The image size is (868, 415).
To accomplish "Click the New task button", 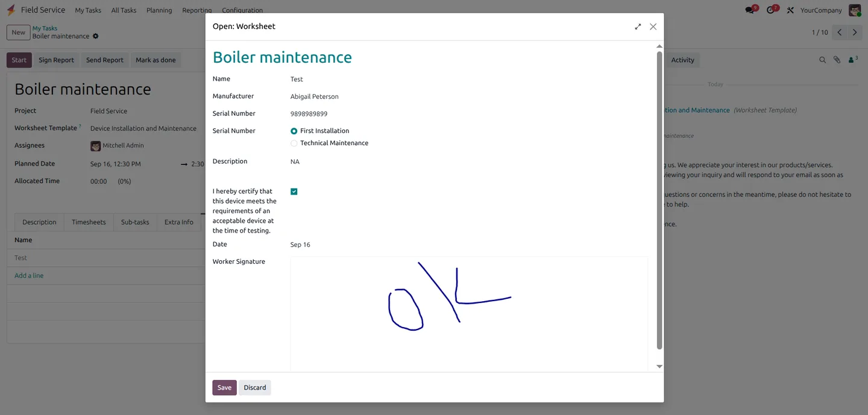I will 19,33.
